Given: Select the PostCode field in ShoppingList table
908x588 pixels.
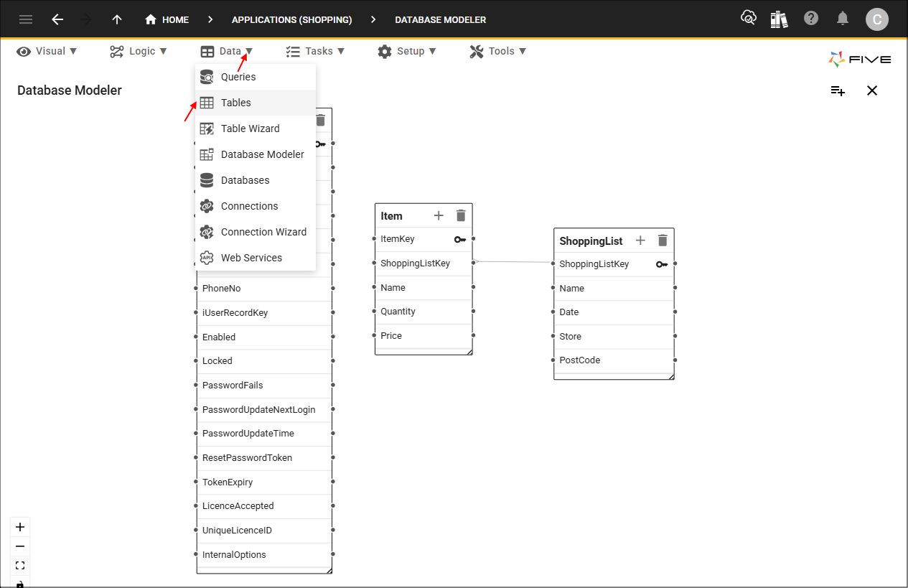Looking at the screenshot, I should click(579, 360).
